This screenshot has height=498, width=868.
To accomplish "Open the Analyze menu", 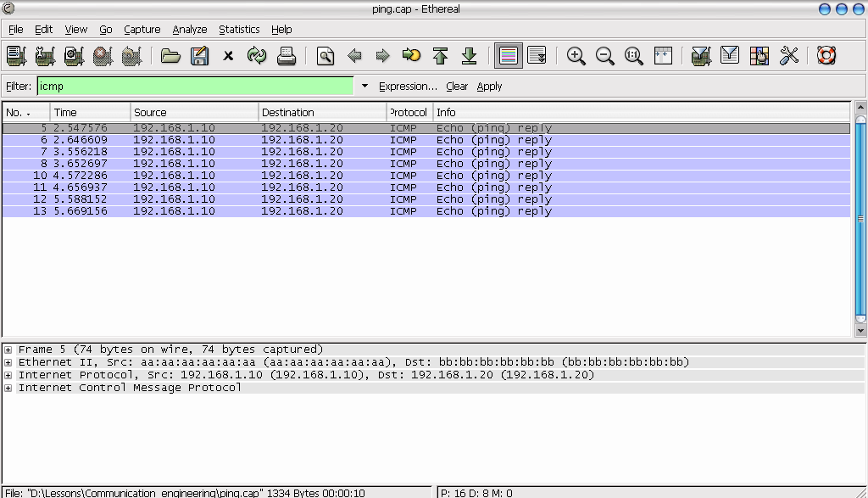I will click(x=189, y=30).
